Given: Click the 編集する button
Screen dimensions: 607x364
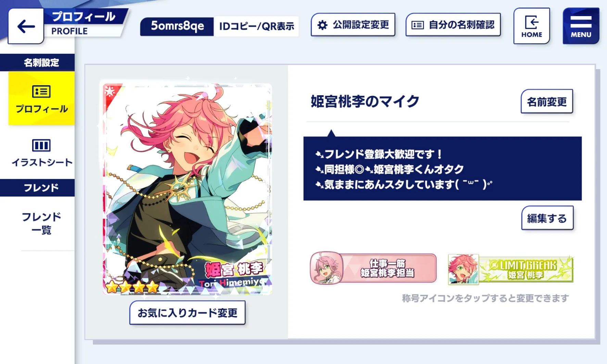Looking at the screenshot, I should click(x=547, y=218).
